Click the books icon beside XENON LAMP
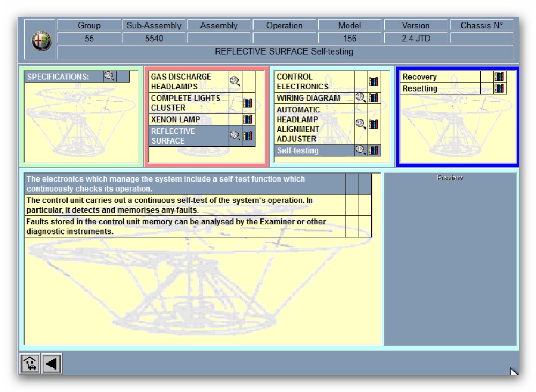The height and width of the screenshot is (392, 536). 248,119
